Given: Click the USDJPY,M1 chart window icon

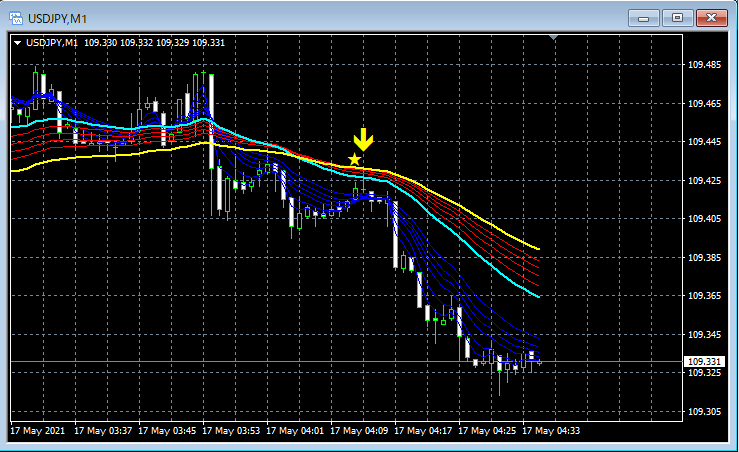Looking at the screenshot, I should [16, 19].
